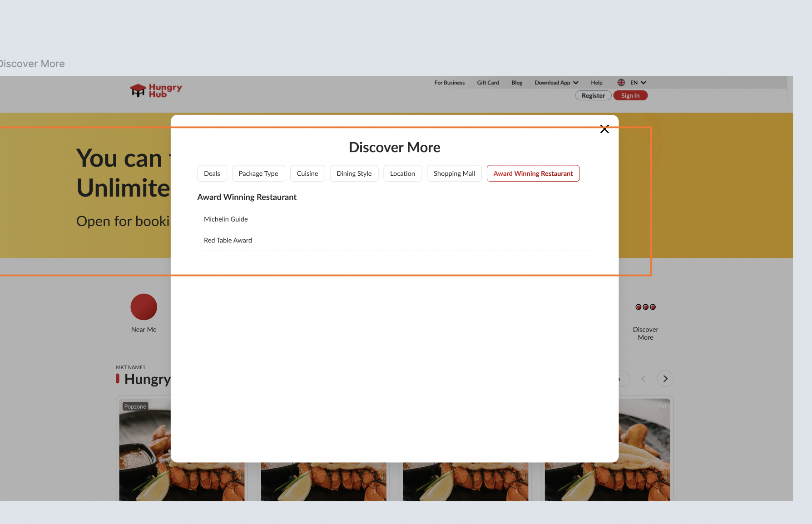The image size is (812, 524).
Task: Go to previous carousel arrow
Action: click(643, 379)
